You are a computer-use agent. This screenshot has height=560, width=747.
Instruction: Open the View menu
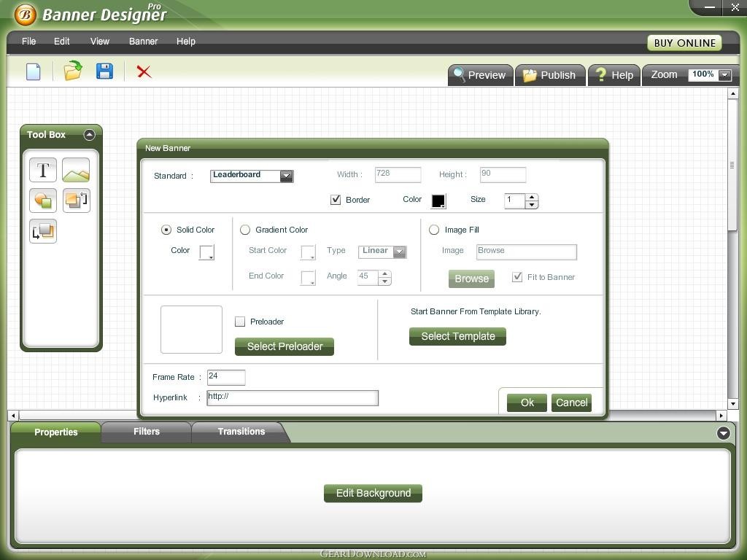pos(99,42)
